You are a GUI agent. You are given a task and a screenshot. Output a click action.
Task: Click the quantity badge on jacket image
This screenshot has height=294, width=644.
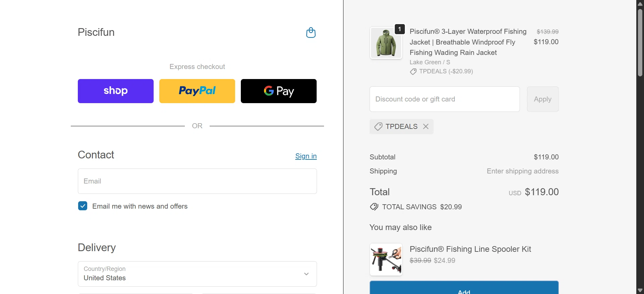click(x=399, y=29)
